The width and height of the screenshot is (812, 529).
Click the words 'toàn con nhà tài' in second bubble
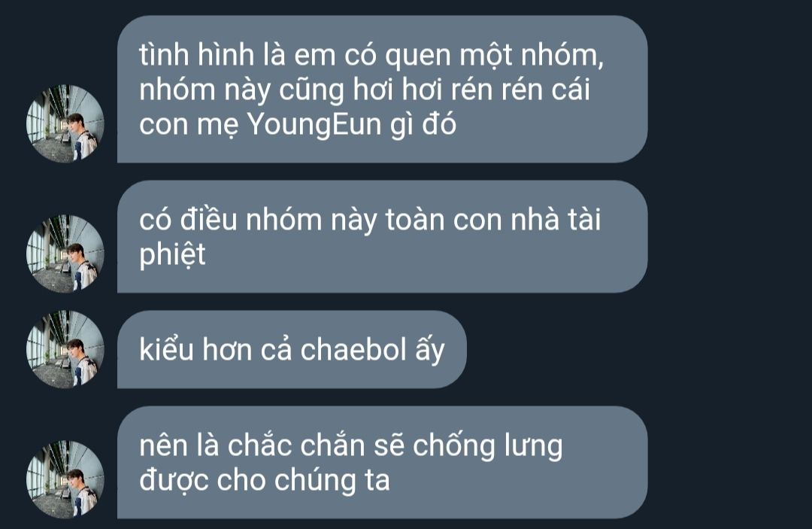pyautogui.click(x=493, y=219)
